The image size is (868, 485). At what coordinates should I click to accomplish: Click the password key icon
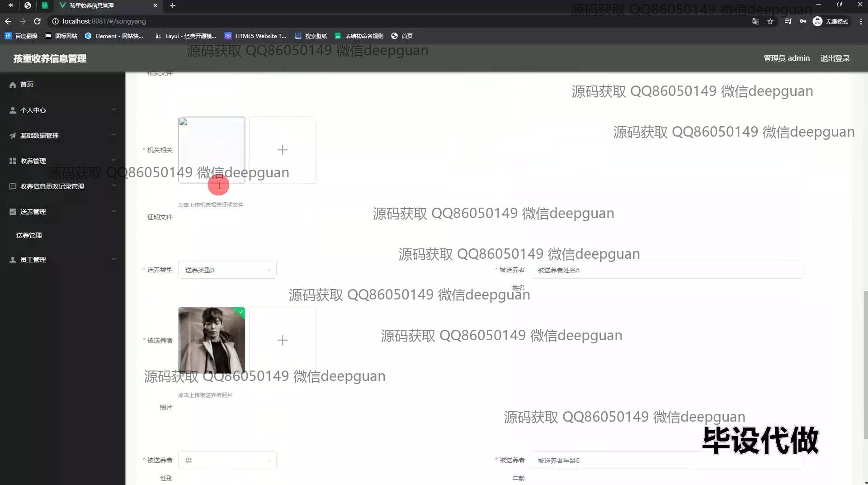(x=803, y=21)
